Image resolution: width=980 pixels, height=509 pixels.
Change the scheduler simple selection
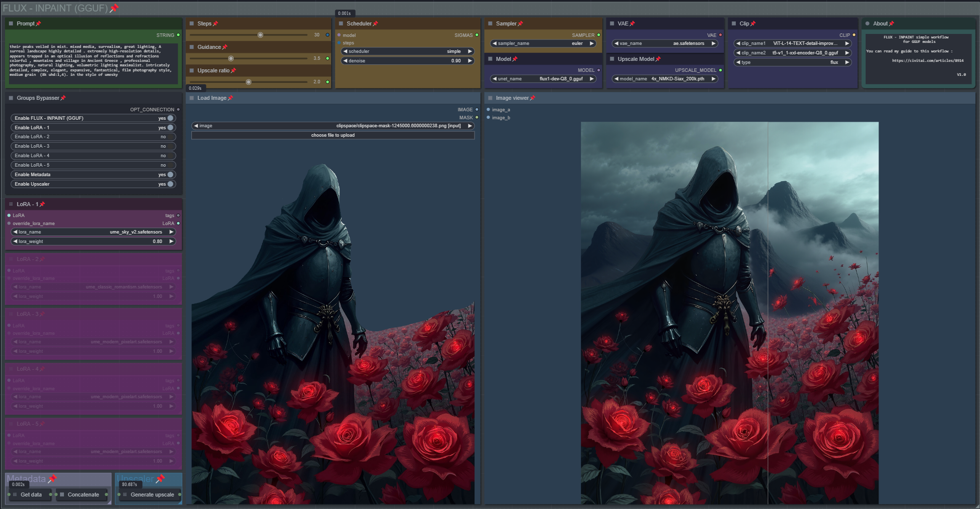407,51
